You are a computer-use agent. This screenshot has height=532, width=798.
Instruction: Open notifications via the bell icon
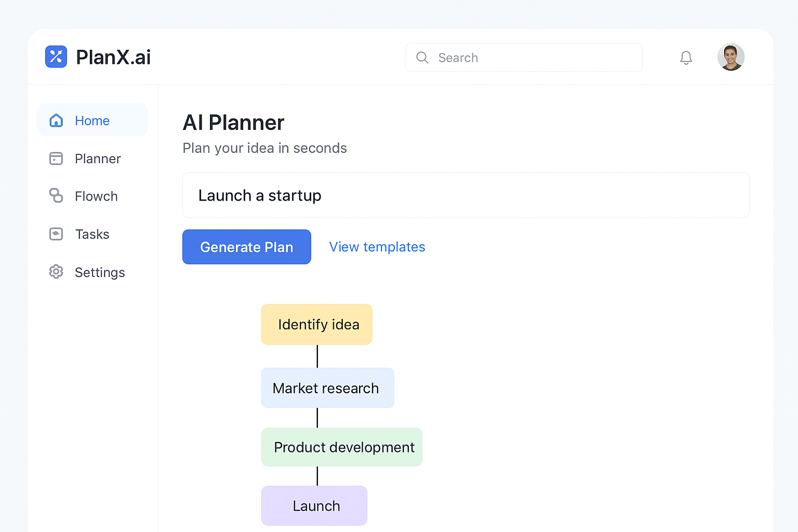point(686,58)
